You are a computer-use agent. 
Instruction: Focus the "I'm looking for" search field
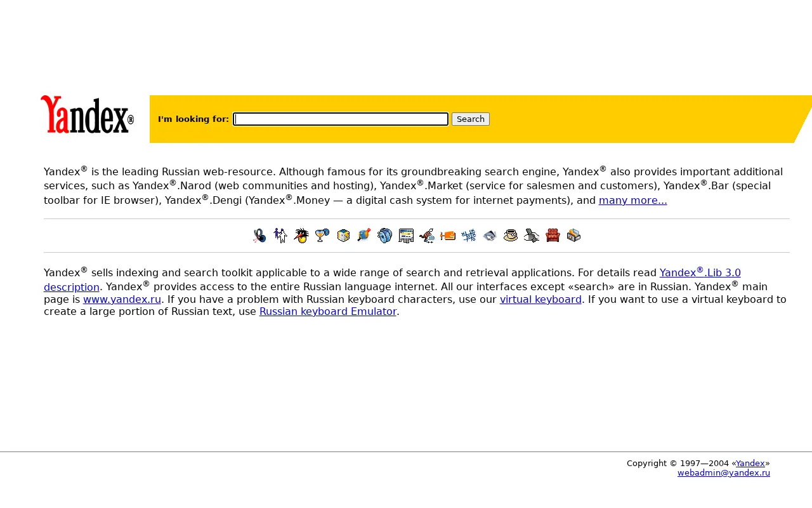point(341,119)
